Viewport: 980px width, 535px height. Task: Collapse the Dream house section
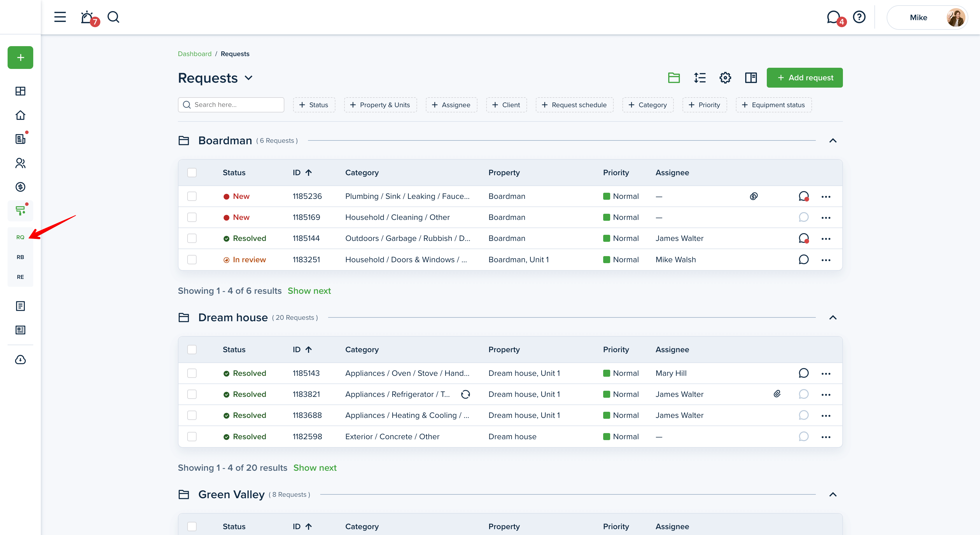(833, 317)
